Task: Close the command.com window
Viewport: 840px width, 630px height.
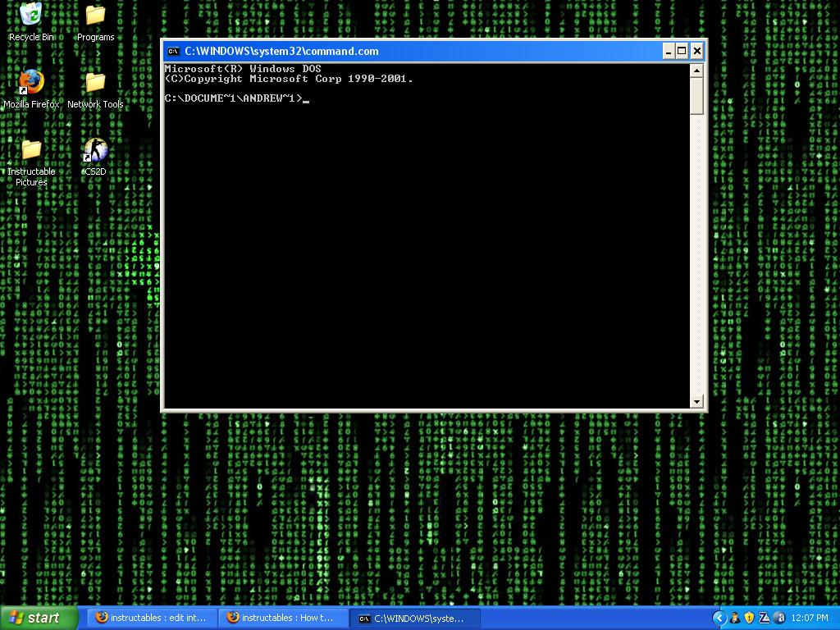Action: click(x=696, y=52)
